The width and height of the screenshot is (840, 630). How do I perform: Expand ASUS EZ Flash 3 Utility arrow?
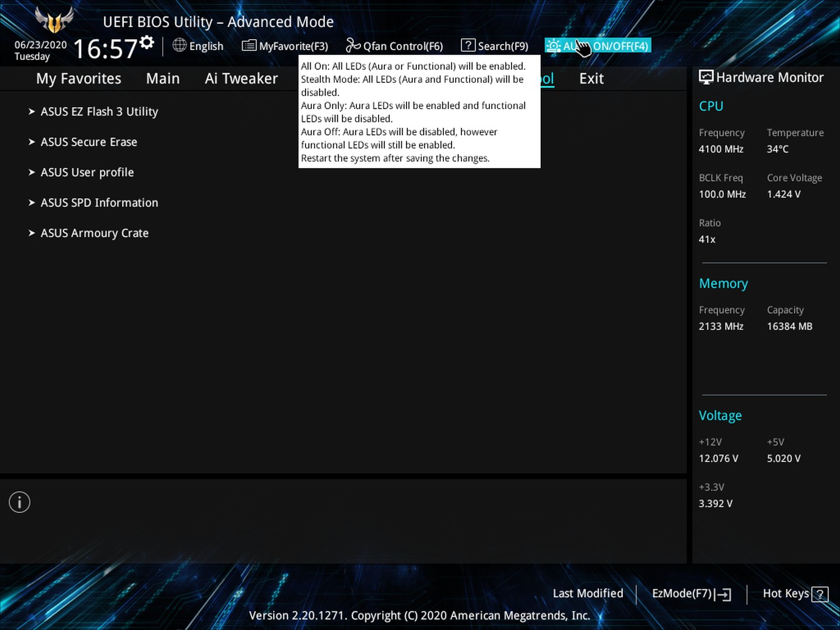(x=32, y=111)
